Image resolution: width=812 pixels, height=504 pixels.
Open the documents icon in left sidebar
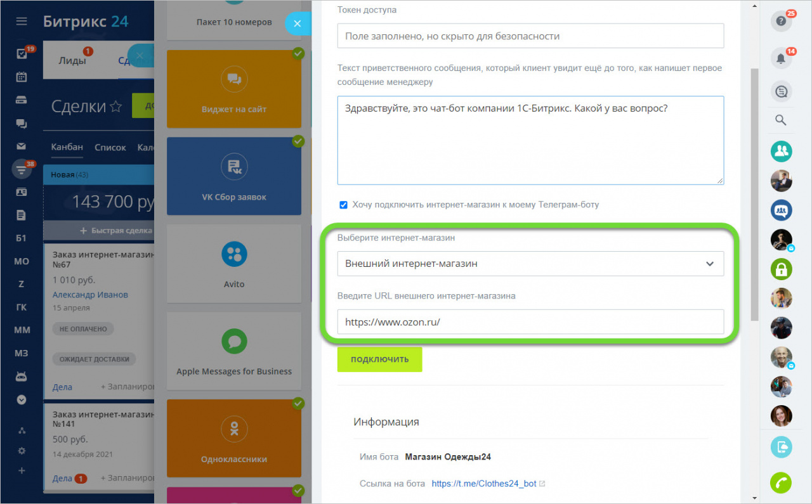(22, 216)
